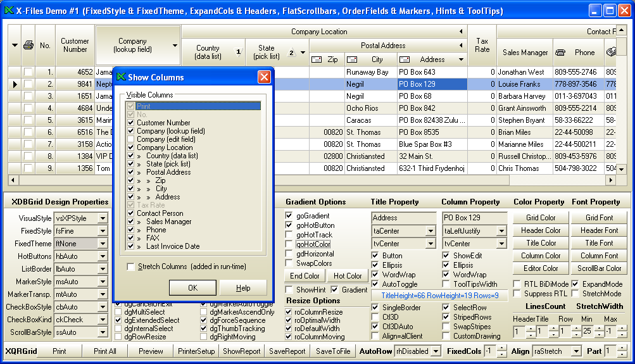Click the Title Property Address text field

[404, 218]
